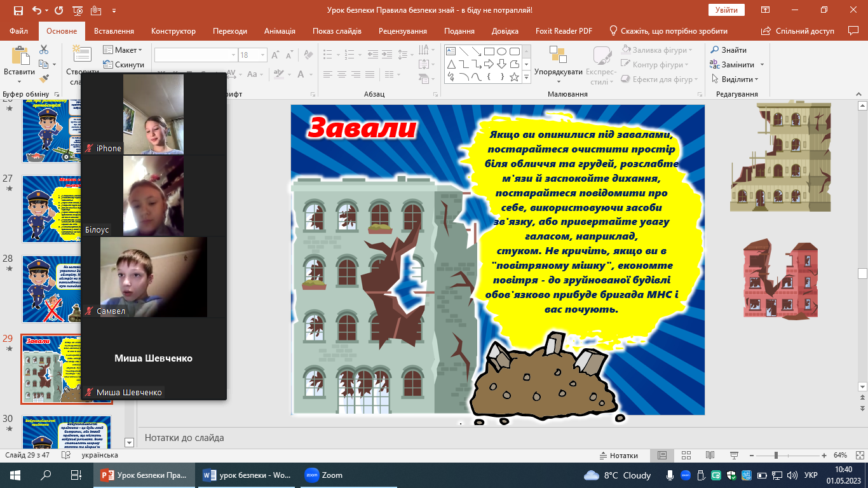Toggle Normal view button in status bar

(661, 456)
